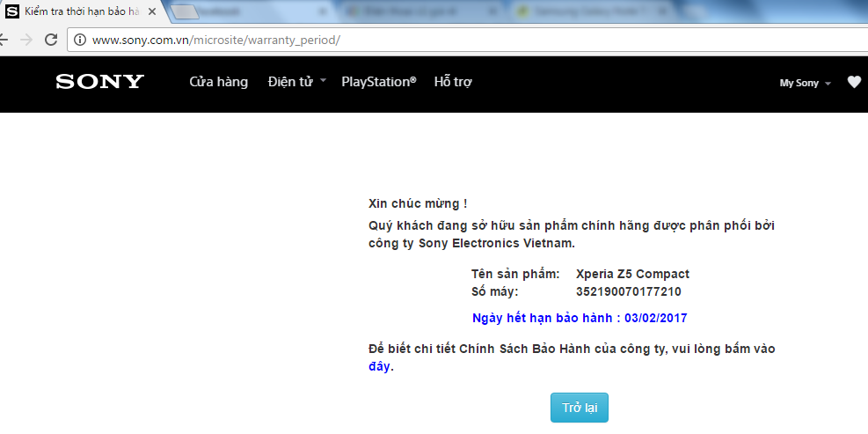Image resolution: width=868 pixels, height=434 pixels.
Task: Click the forward navigation arrow
Action: [26, 40]
